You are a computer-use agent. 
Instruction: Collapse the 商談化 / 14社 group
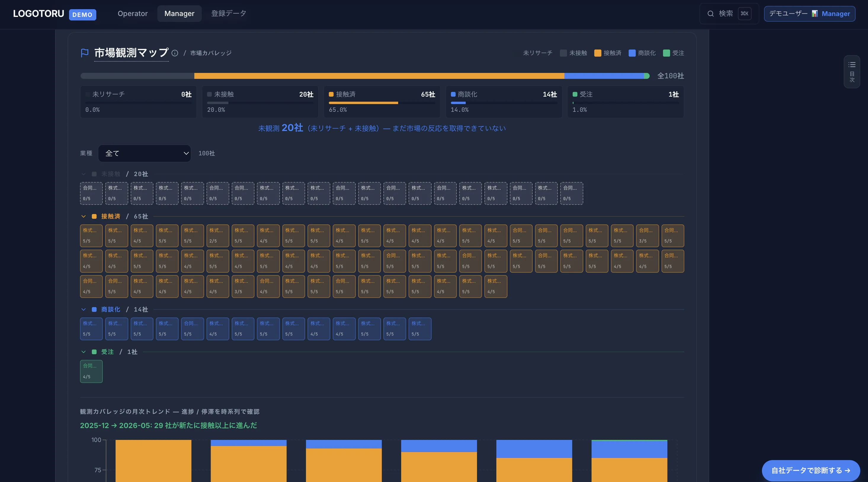[x=84, y=309]
